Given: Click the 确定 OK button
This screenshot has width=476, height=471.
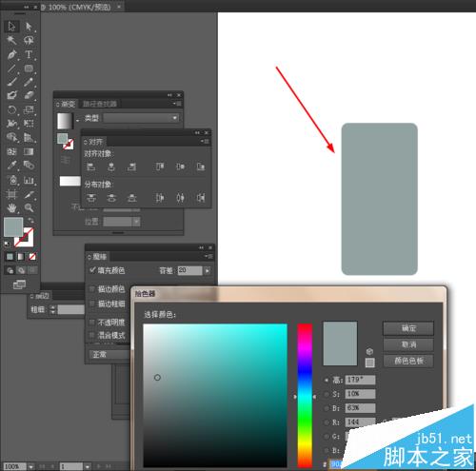Looking at the screenshot, I should coord(408,328).
